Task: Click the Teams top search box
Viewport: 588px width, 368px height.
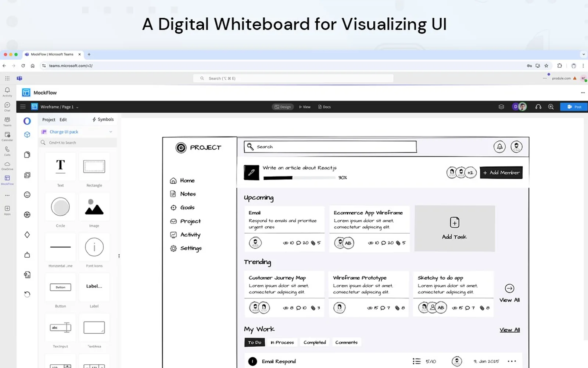Action: [293, 78]
